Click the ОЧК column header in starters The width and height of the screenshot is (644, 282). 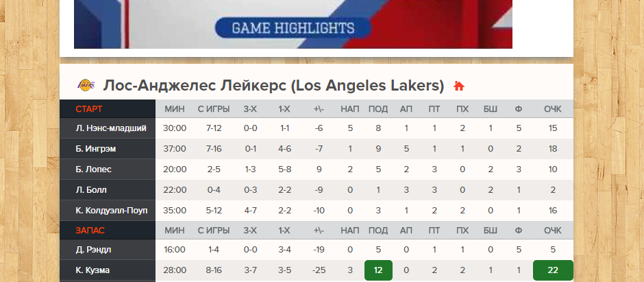coord(552,109)
